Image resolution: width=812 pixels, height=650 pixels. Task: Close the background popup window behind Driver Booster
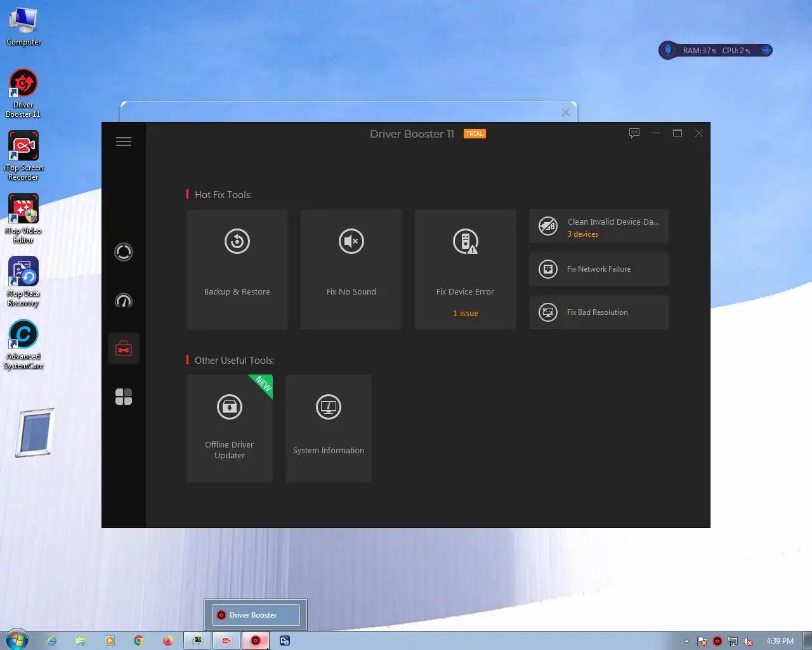pos(566,112)
